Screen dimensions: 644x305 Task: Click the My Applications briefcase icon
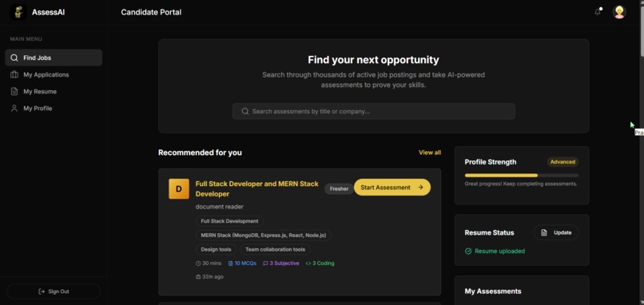pyautogui.click(x=14, y=75)
